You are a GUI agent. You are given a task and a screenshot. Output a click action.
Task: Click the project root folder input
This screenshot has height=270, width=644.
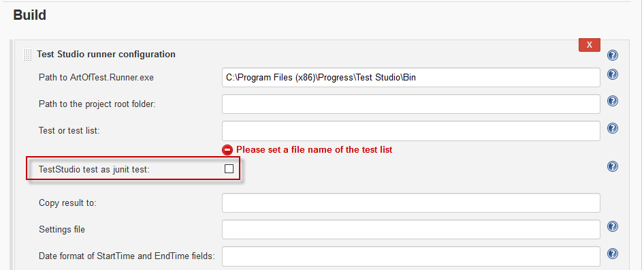click(411, 104)
